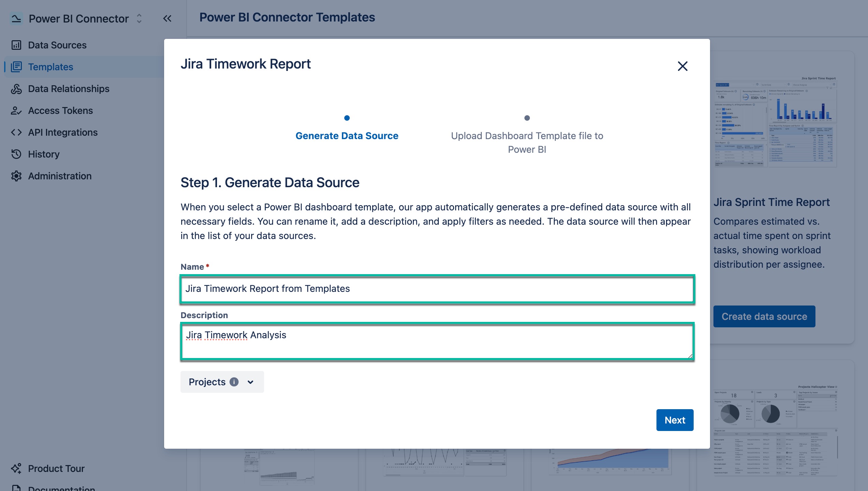Collapse the sidebar with the double chevron
Viewport: 868px width, 491px height.
(167, 18)
